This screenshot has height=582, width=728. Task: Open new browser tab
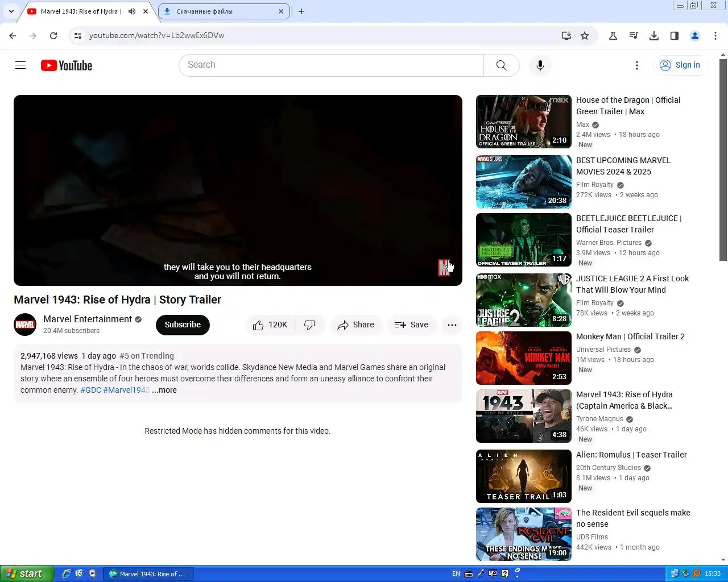point(301,11)
